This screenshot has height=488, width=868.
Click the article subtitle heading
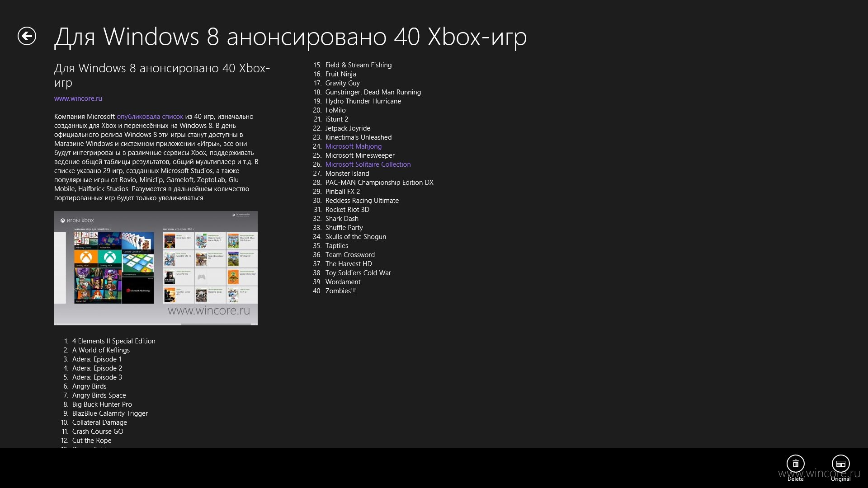[162, 75]
